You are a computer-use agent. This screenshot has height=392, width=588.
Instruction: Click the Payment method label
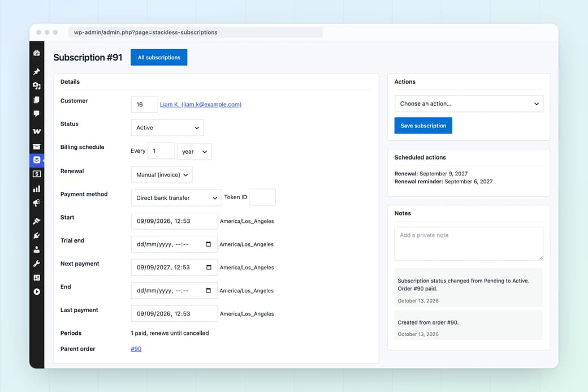[x=84, y=195]
